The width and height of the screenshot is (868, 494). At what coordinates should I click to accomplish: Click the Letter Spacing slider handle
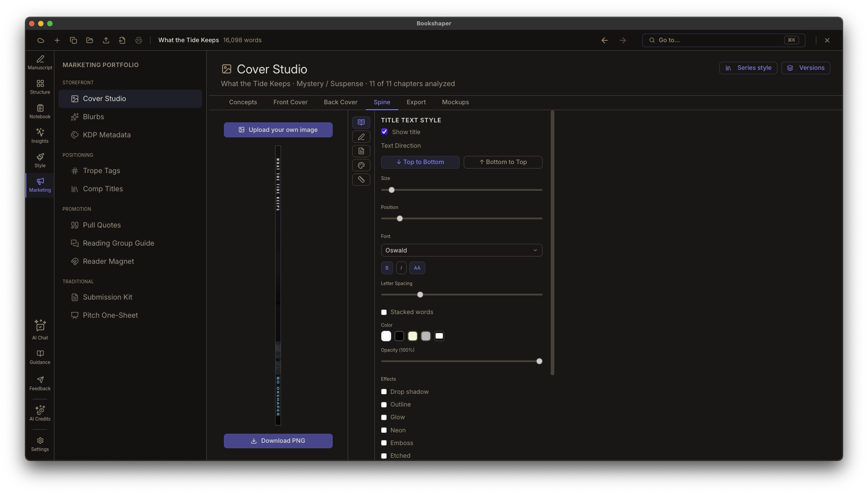click(420, 295)
